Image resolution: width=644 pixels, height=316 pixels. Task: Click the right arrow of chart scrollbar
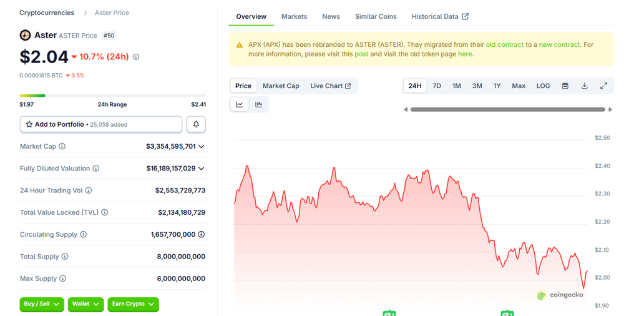(x=610, y=110)
